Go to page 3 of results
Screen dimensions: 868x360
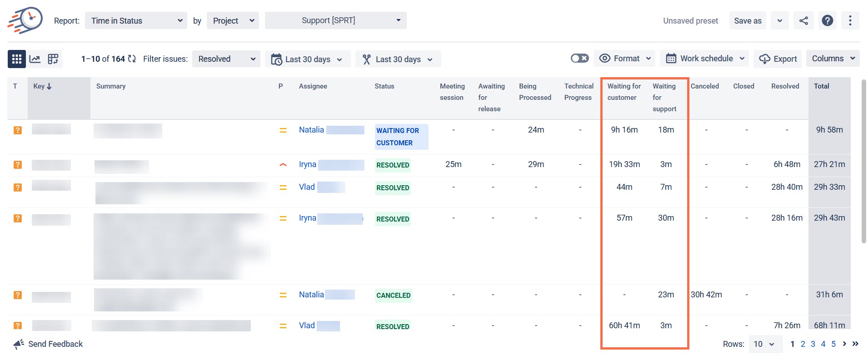point(813,344)
